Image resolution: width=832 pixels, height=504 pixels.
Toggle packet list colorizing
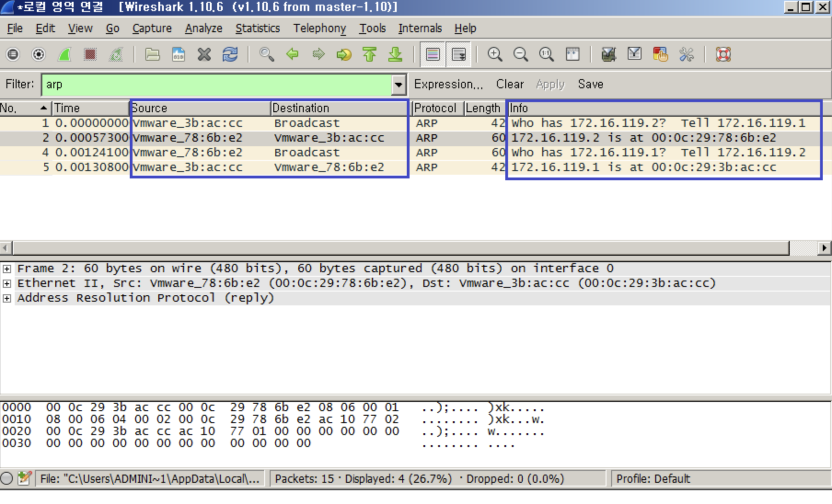(433, 54)
